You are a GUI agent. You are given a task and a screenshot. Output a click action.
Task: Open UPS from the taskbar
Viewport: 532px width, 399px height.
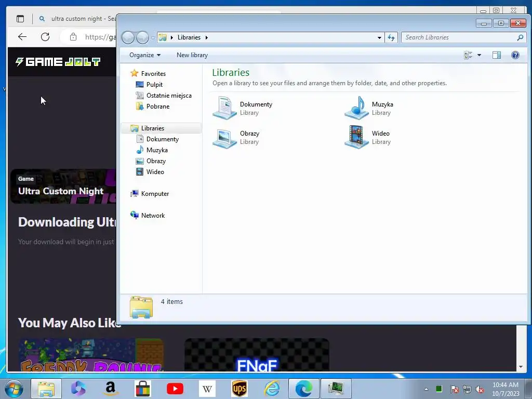point(240,389)
